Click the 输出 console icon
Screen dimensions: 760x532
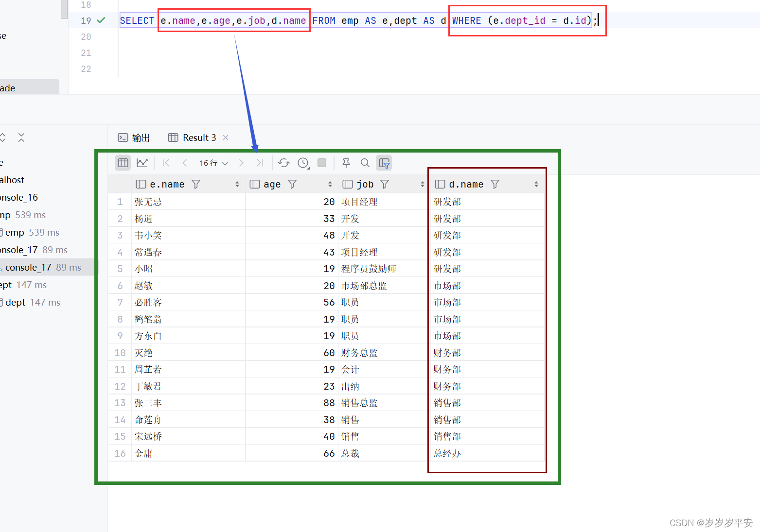click(x=123, y=137)
